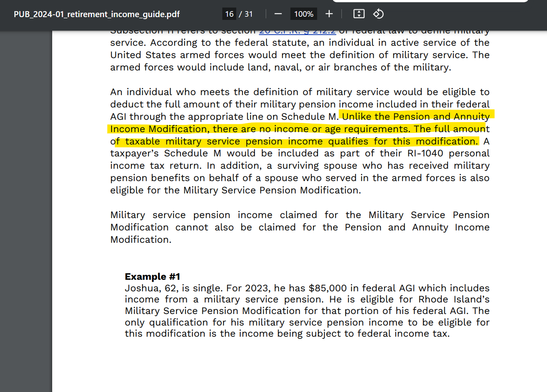Screen dimensions: 547x392
Task: Click the total page count '/ 31'
Action: tap(246, 14)
